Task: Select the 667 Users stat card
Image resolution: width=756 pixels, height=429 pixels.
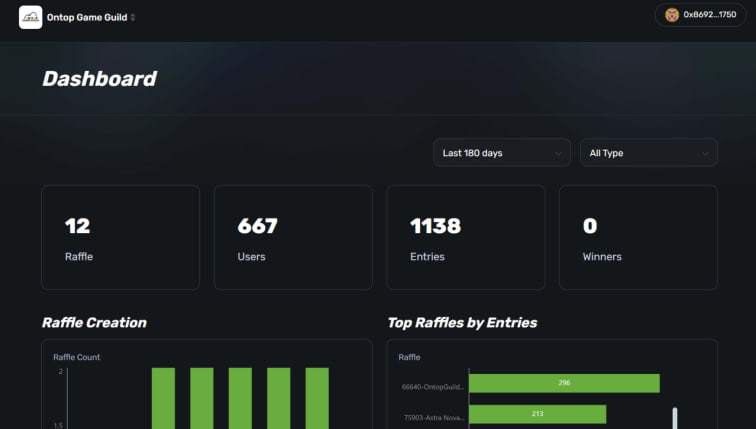Action: point(293,238)
